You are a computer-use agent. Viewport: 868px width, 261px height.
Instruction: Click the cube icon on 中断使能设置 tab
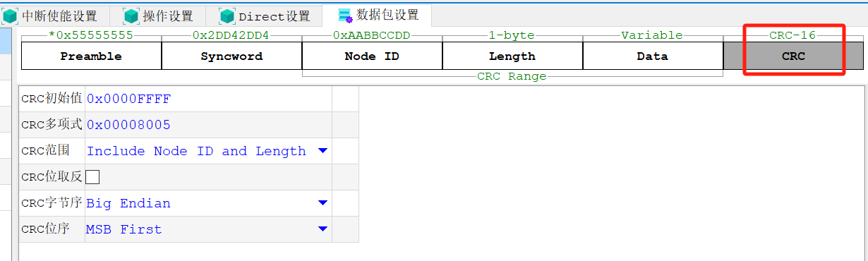11,16
